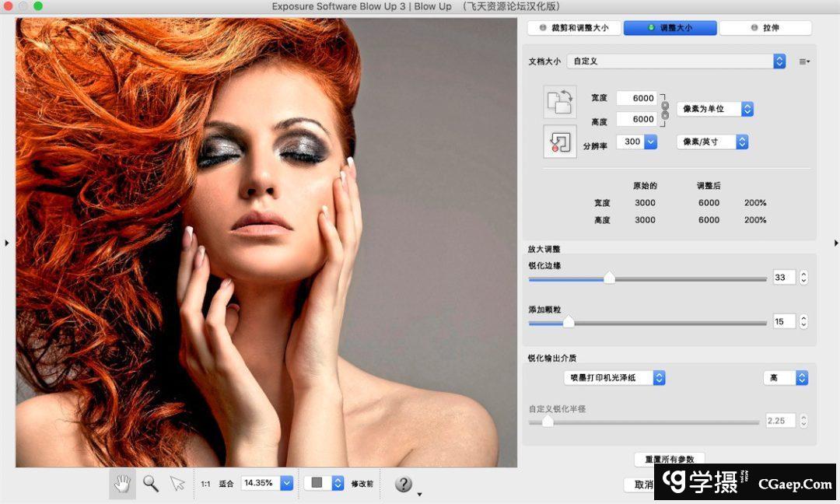The image size is (840, 504).
Task: Select the Zoom magnifier tool
Action: pos(151,484)
